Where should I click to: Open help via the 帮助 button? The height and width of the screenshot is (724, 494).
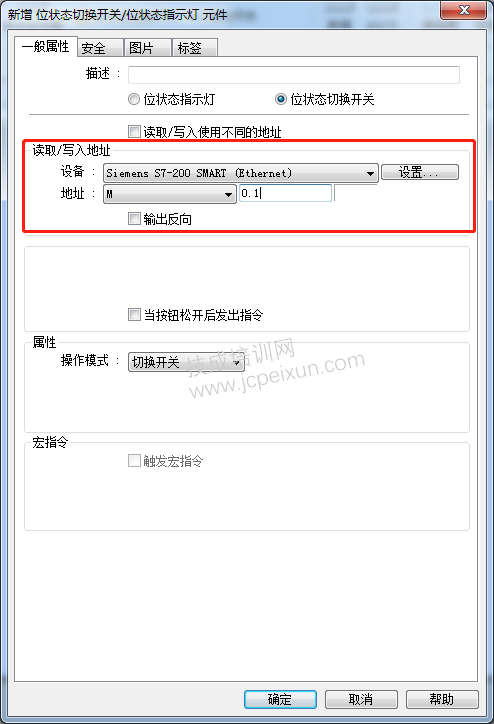[442, 699]
